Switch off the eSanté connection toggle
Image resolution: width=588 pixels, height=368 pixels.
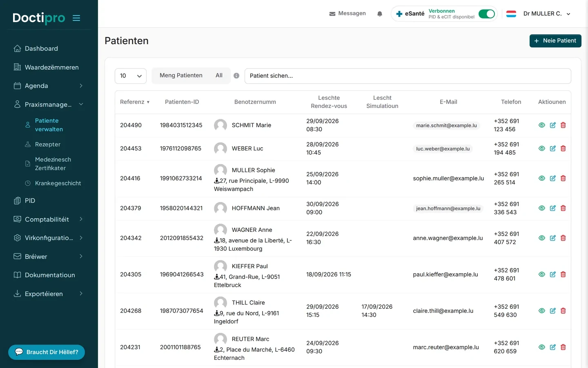coord(487,14)
